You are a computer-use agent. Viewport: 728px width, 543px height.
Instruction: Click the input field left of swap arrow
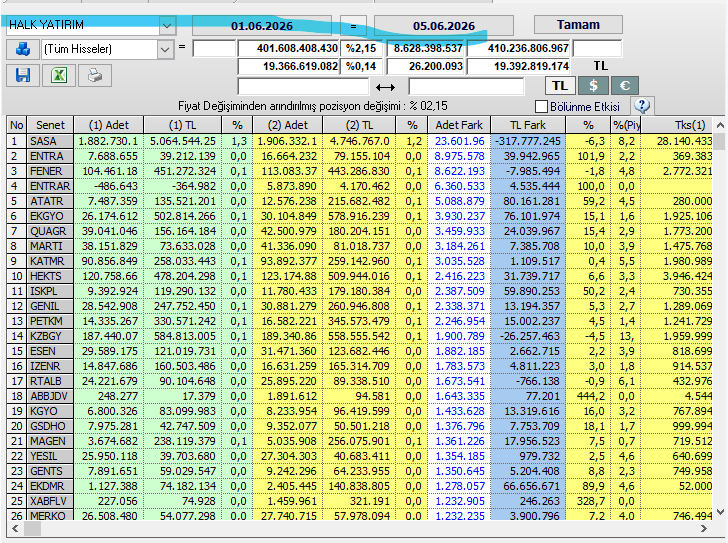[303, 87]
